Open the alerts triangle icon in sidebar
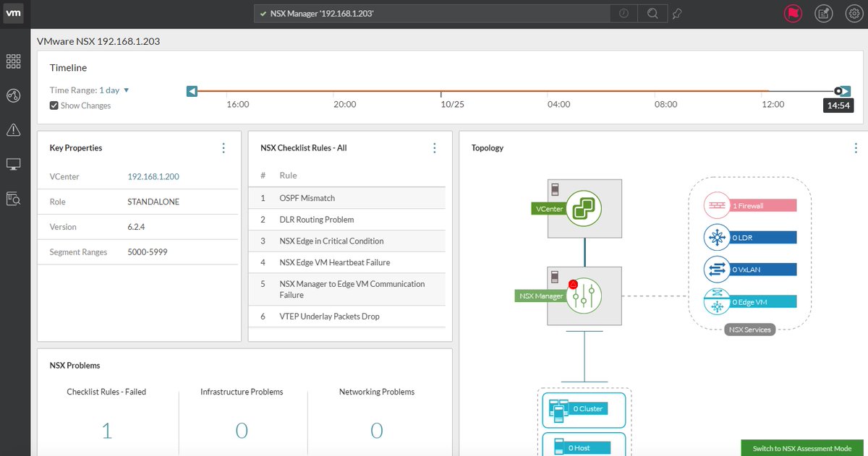This screenshot has width=868, height=456. 14,130
